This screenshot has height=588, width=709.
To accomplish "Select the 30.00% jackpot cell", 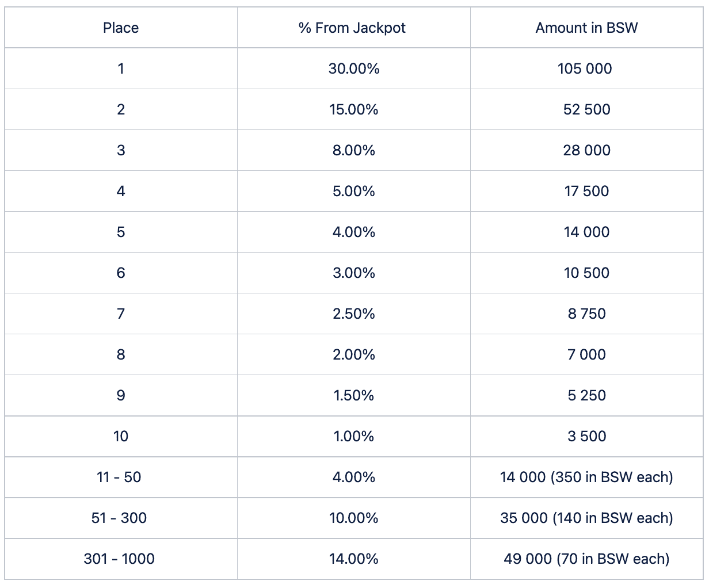I will pyautogui.click(x=353, y=68).
